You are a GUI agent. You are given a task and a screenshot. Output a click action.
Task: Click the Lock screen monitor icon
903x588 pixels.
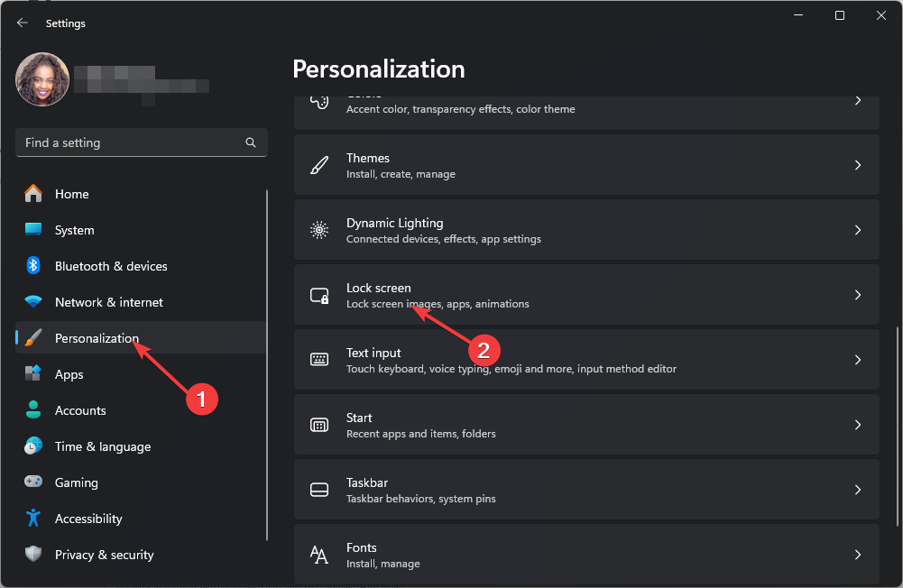coord(319,295)
